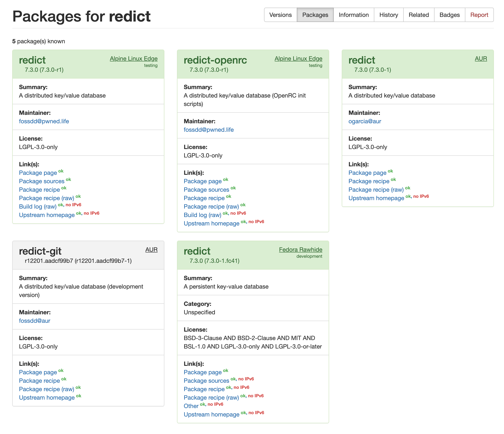Select the Related tab

click(418, 15)
